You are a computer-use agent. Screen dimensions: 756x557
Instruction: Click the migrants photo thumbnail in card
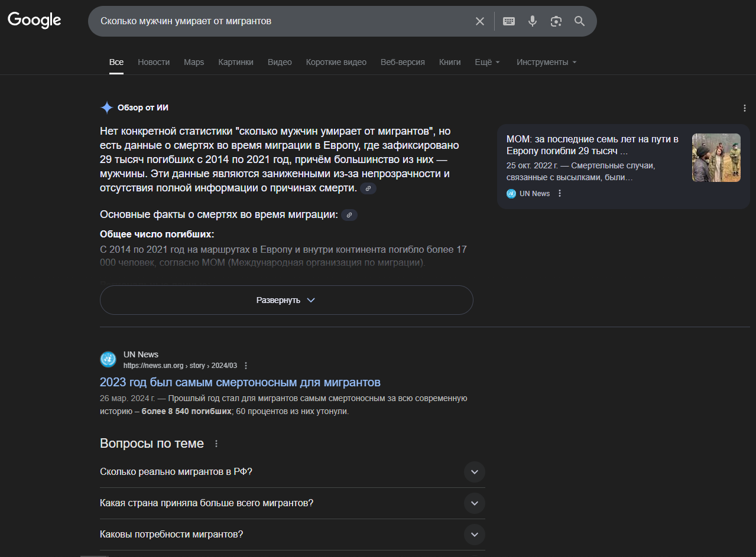716,158
